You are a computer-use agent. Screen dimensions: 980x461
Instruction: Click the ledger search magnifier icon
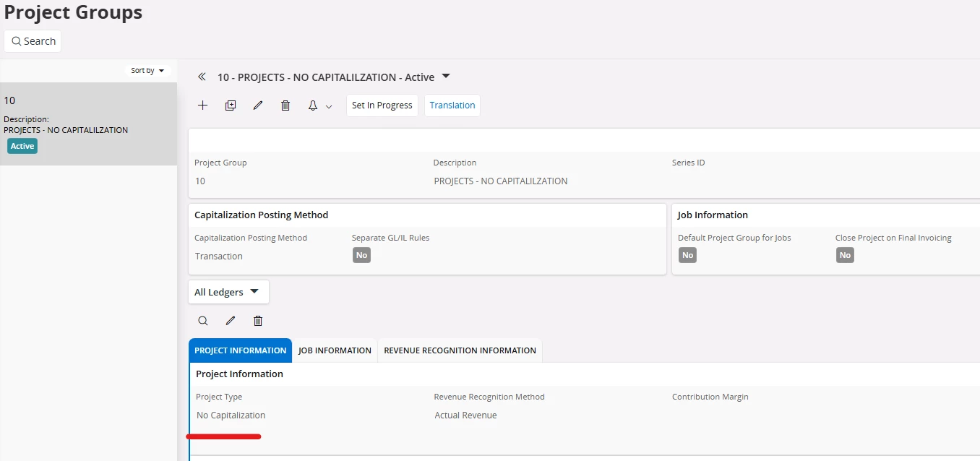coord(203,321)
